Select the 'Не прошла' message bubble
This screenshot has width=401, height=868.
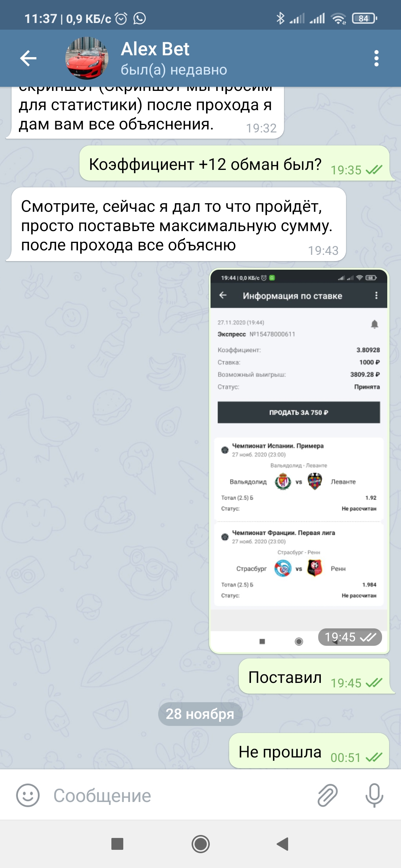point(309,751)
